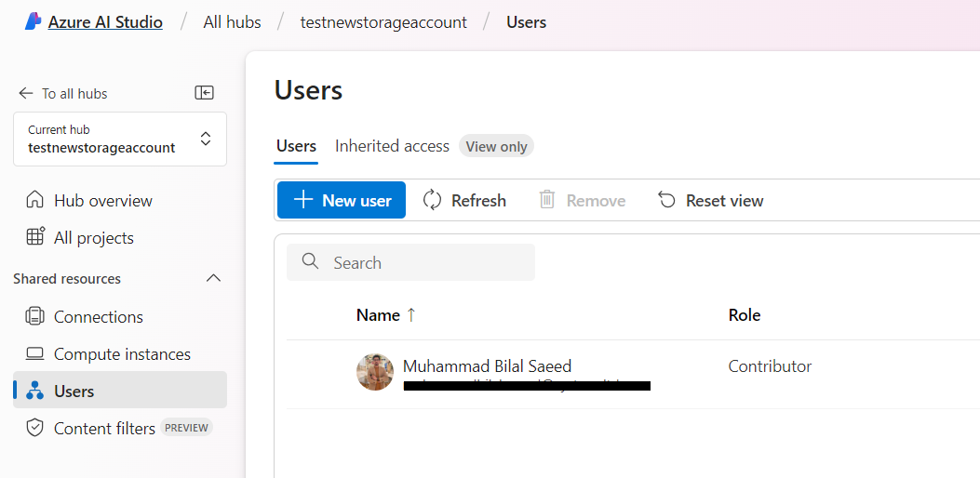Open Content filters in sidebar
The width and height of the screenshot is (980, 478).
click(x=104, y=429)
